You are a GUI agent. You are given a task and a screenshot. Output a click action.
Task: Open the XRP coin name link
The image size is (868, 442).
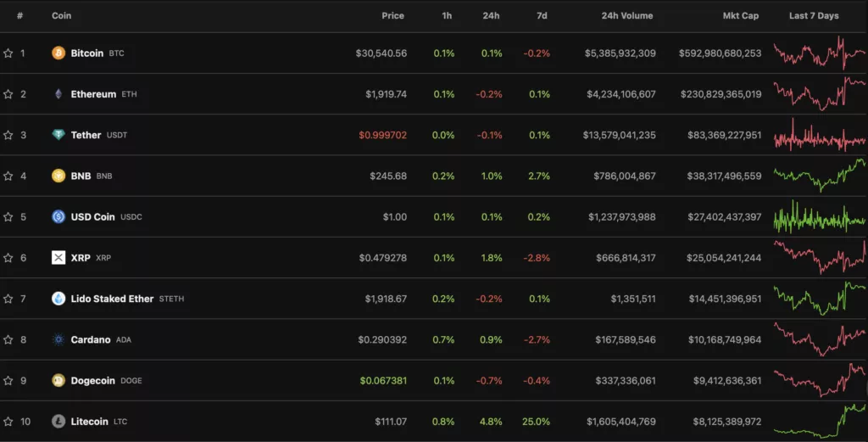81,258
